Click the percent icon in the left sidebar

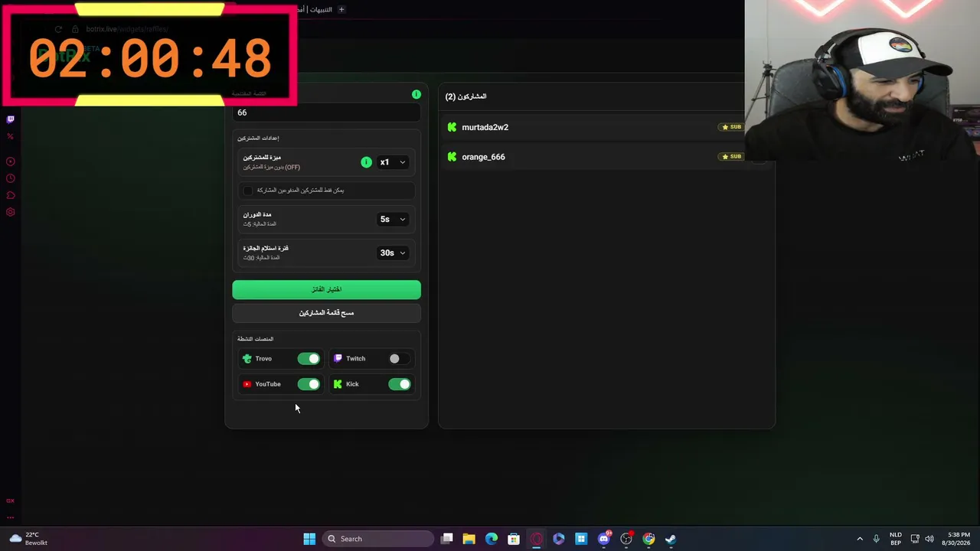11,136
